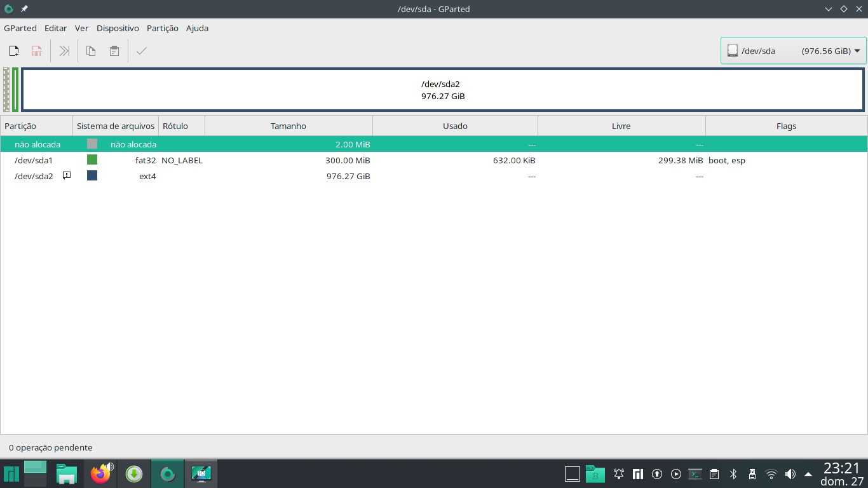Open the media player tray icon
The image size is (868, 488).
point(676,474)
